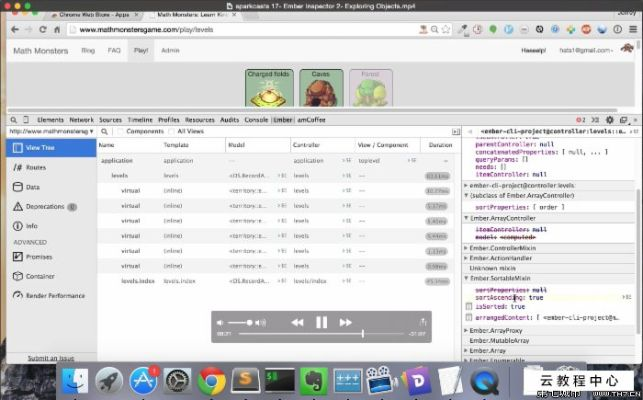
Task: Select the Caves level card
Action: pos(321,88)
